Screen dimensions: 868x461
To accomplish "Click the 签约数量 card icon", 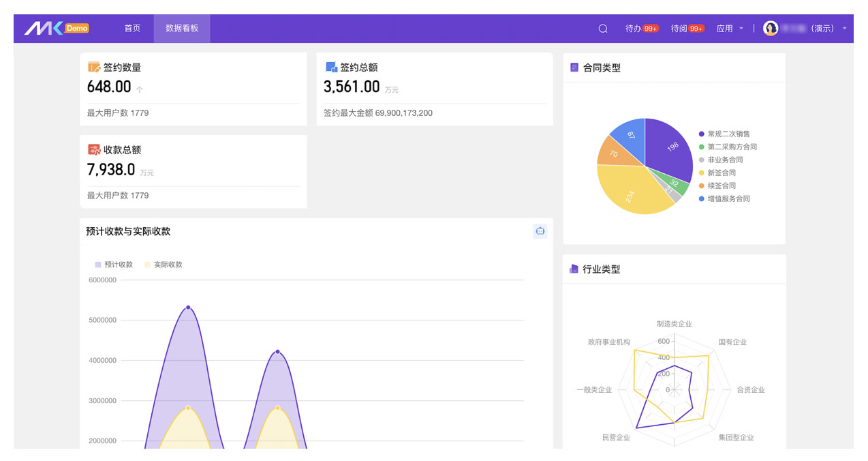I will [x=94, y=68].
